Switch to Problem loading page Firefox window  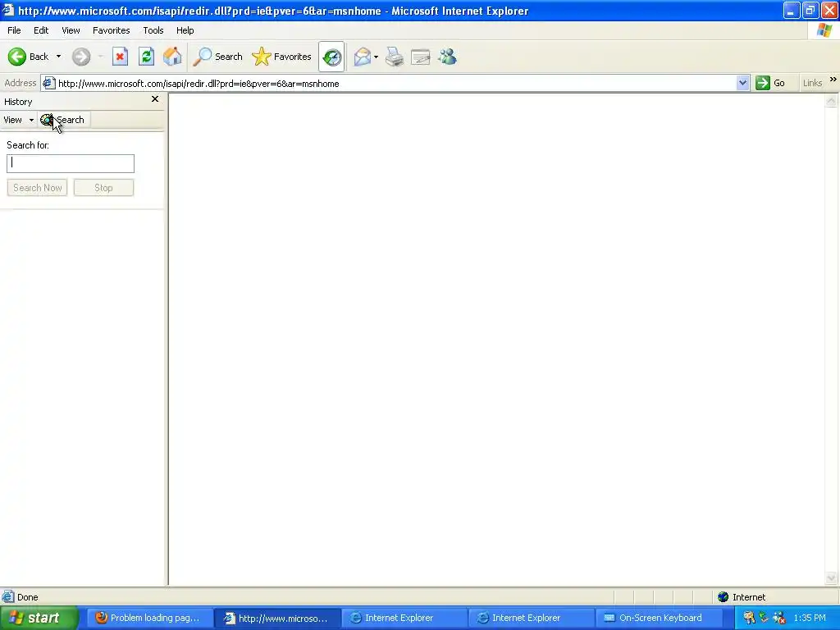coord(148,619)
